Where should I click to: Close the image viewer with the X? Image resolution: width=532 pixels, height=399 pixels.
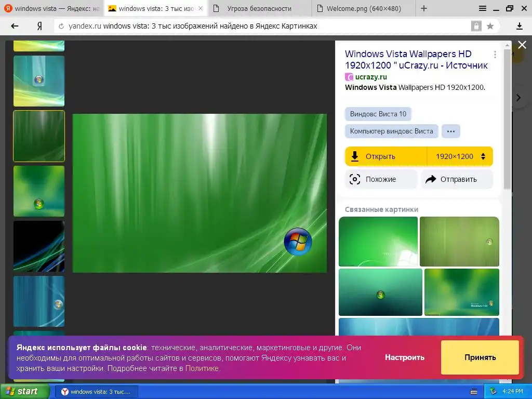522,45
